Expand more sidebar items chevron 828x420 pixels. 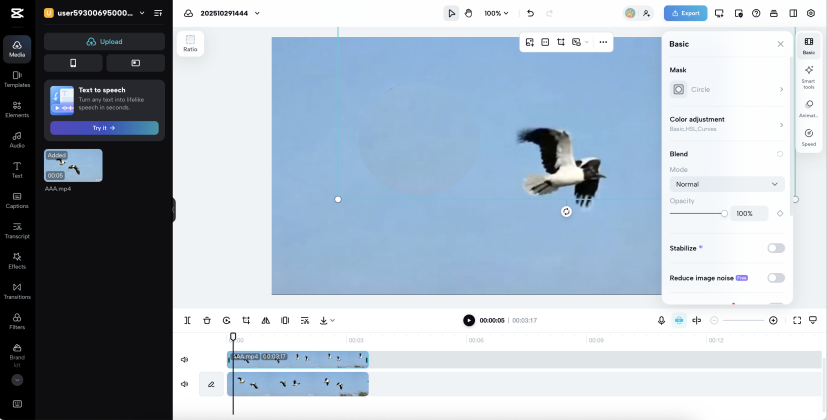tap(17, 380)
